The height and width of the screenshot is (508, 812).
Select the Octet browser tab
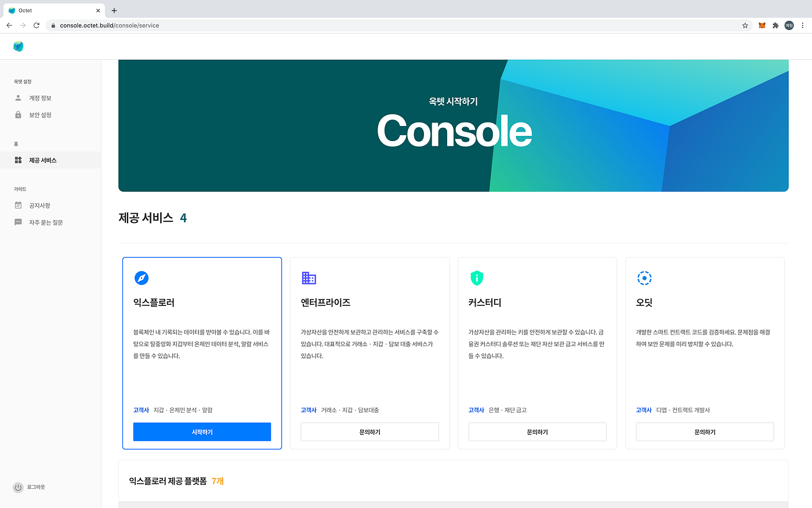(55, 10)
